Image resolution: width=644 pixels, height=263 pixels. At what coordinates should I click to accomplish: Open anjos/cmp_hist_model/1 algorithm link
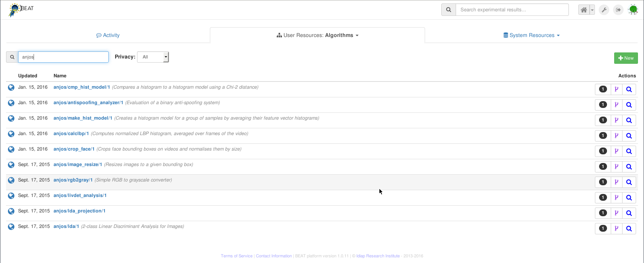pyautogui.click(x=82, y=87)
